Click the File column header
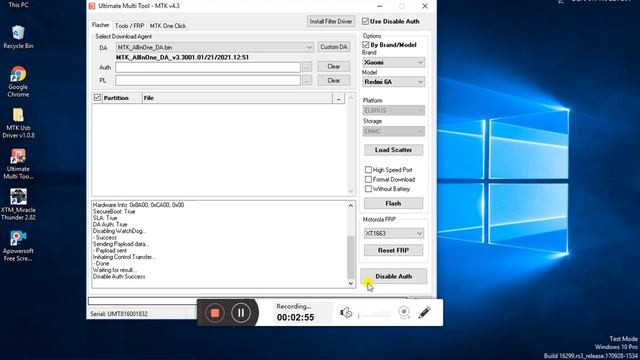 237,98
